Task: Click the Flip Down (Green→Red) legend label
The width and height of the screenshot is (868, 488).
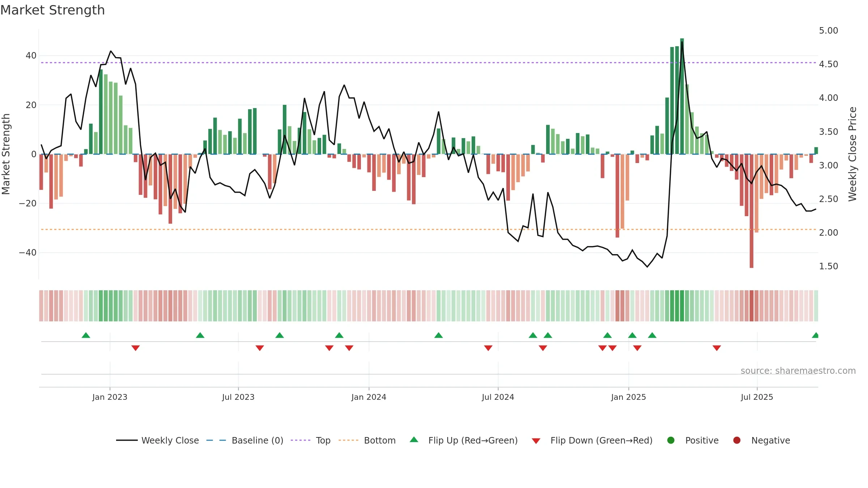Action: 601,440
